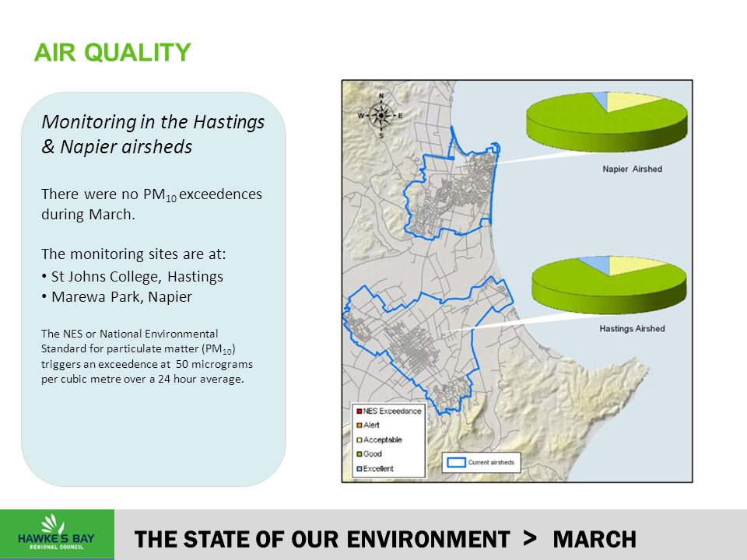Click the MARCH footer text

pyautogui.click(x=594, y=540)
